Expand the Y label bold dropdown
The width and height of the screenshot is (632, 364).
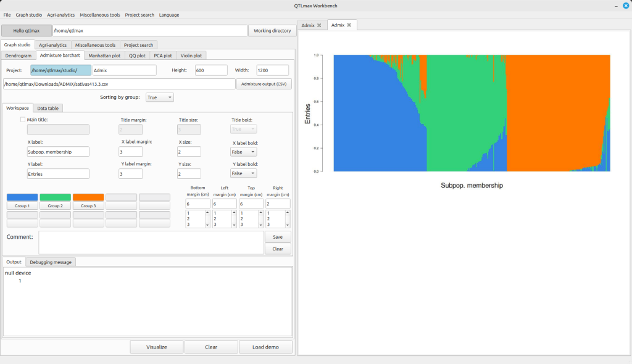243,174
